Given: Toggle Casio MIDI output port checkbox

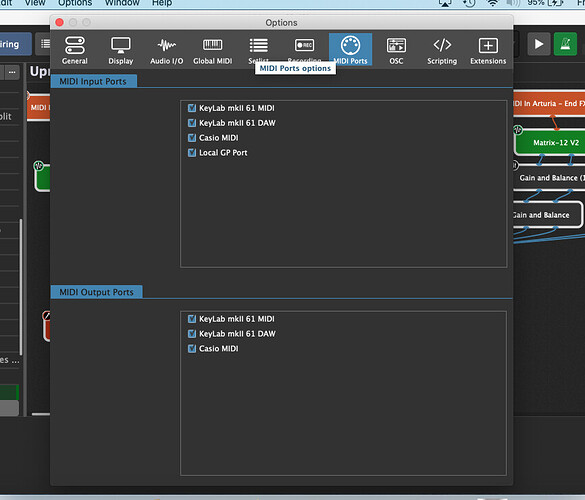Looking at the screenshot, I should [192, 349].
